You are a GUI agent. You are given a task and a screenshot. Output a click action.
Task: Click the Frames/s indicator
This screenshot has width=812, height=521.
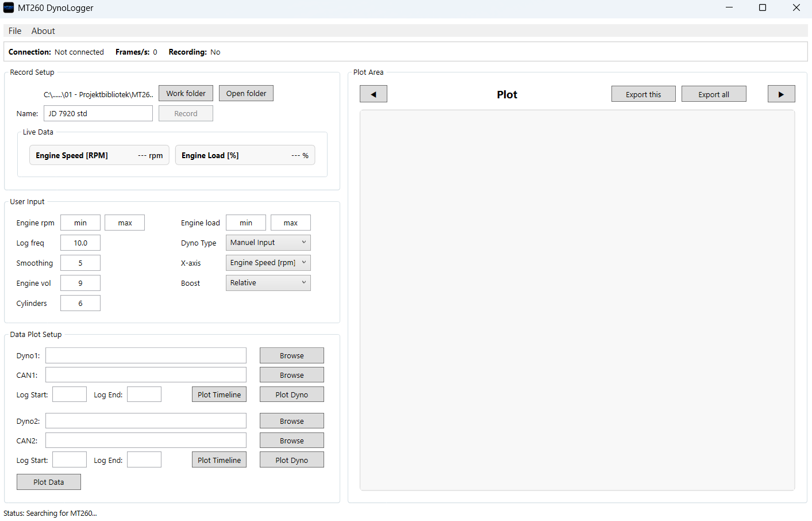tap(136, 52)
